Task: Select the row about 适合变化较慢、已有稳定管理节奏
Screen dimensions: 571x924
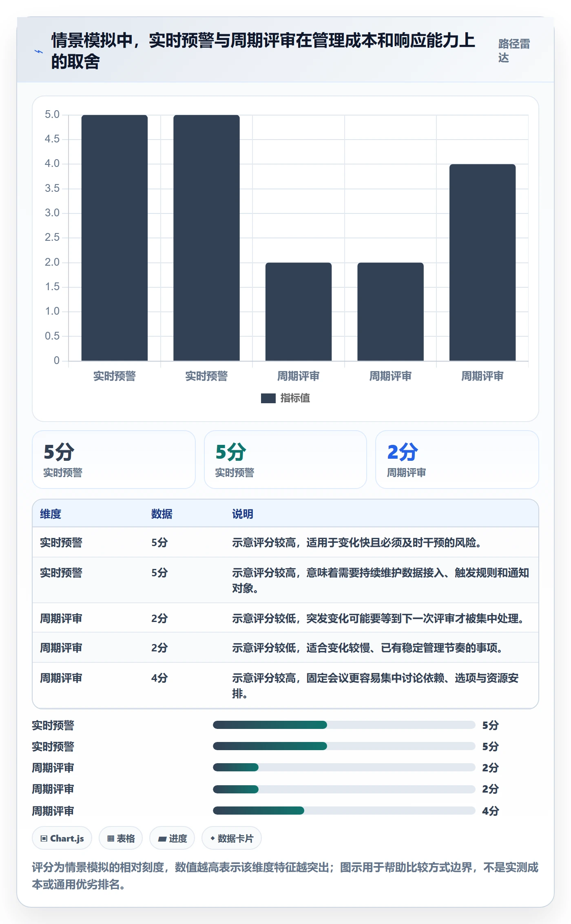Action: 285,648
